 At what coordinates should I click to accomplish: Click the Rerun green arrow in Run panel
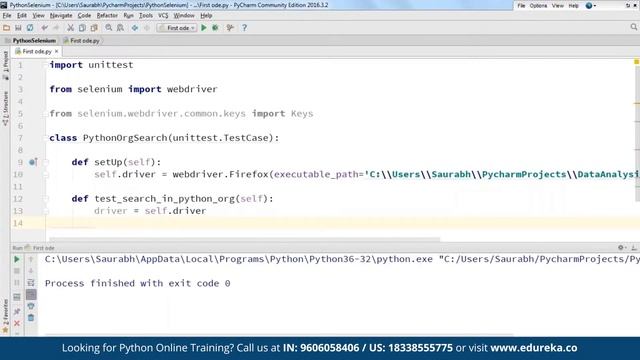pyautogui.click(x=17, y=259)
